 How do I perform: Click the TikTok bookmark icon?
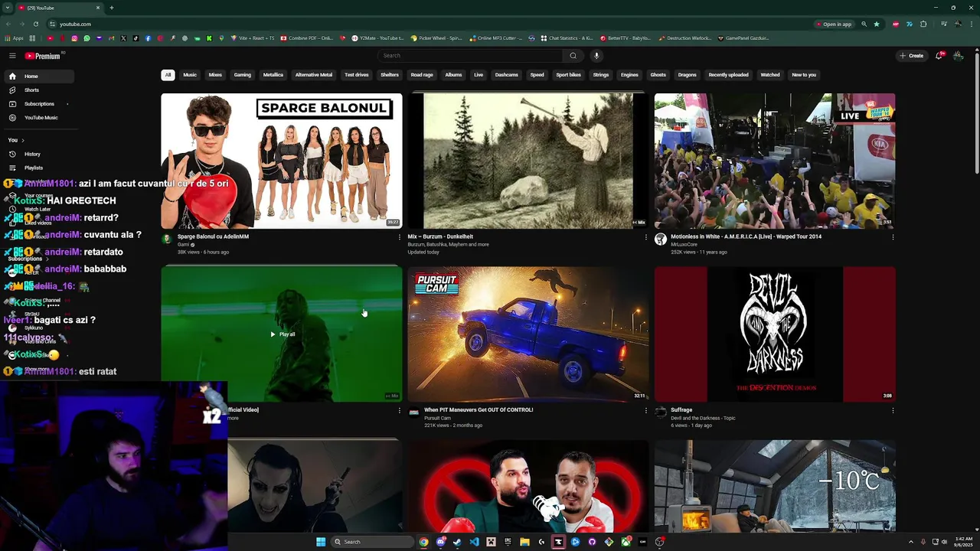point(136,37)
